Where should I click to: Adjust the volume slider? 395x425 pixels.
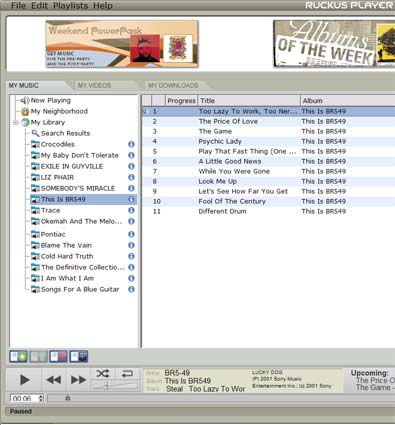(115, 386)
